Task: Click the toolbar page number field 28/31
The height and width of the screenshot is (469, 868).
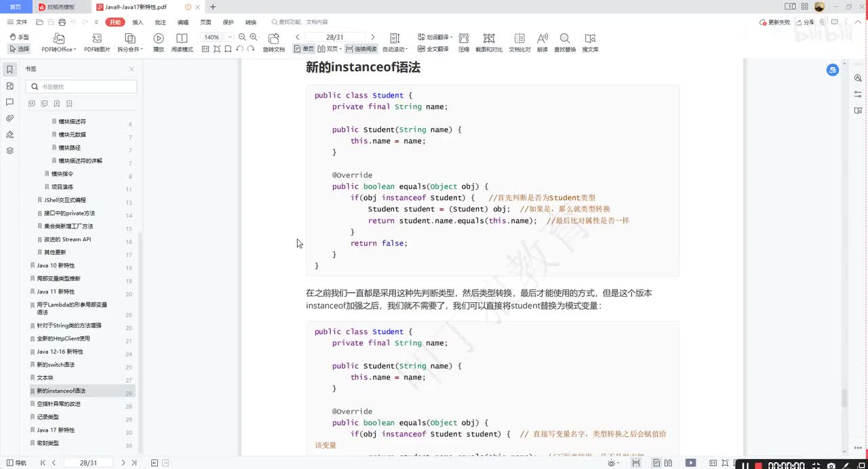Action: [x=334, y=37]
